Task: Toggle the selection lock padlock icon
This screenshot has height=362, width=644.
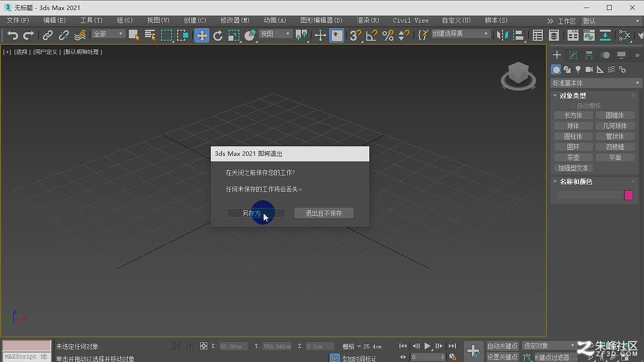Action: [190, 346]
